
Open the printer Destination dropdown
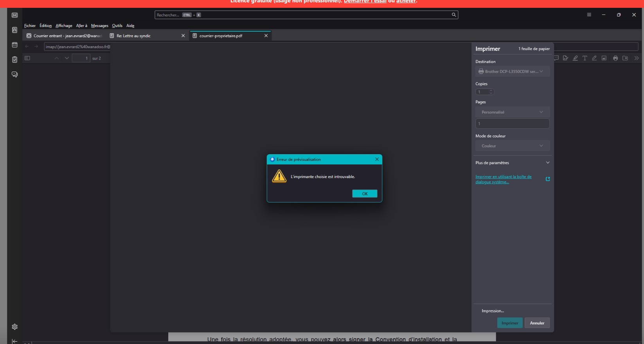point(512,71)
